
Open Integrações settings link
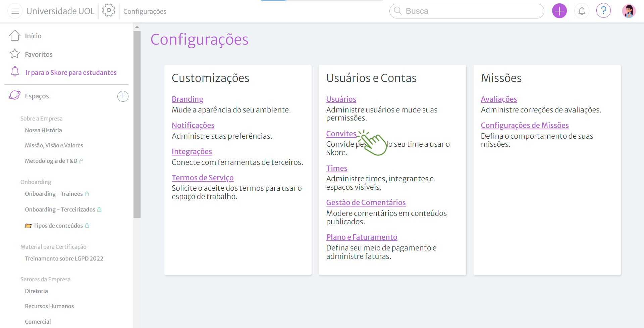pos(192,151)
